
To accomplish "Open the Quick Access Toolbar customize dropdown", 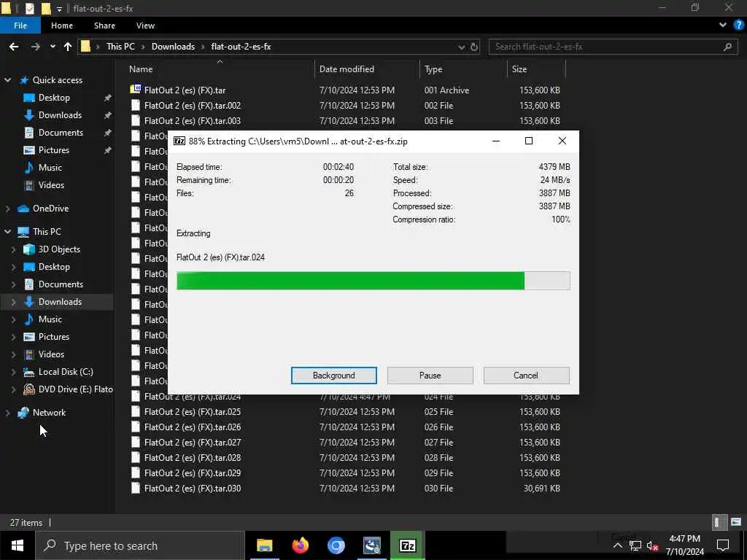I will click(59, 9).
